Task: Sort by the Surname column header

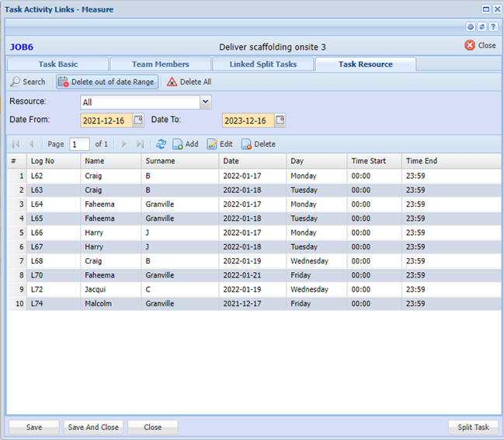Action: click(x=160, y=161)
